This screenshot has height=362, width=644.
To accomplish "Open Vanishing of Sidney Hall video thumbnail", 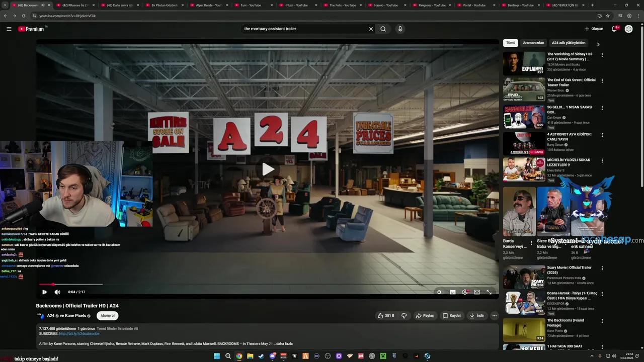I will 524,63.
